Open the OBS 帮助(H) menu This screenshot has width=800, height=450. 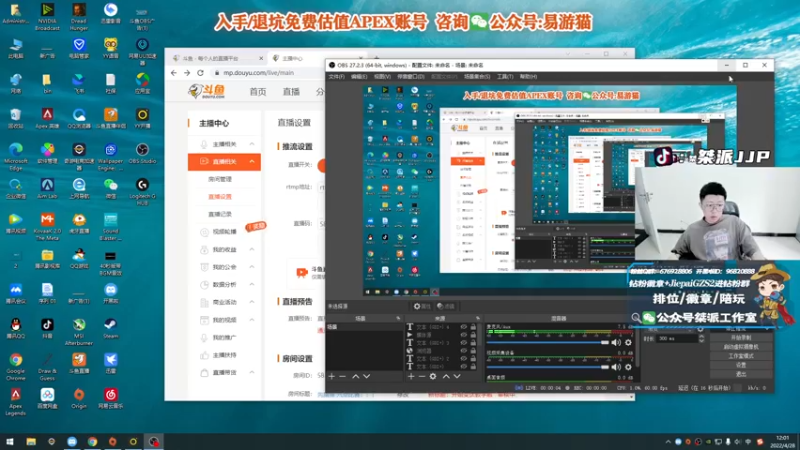click(529, 77)
